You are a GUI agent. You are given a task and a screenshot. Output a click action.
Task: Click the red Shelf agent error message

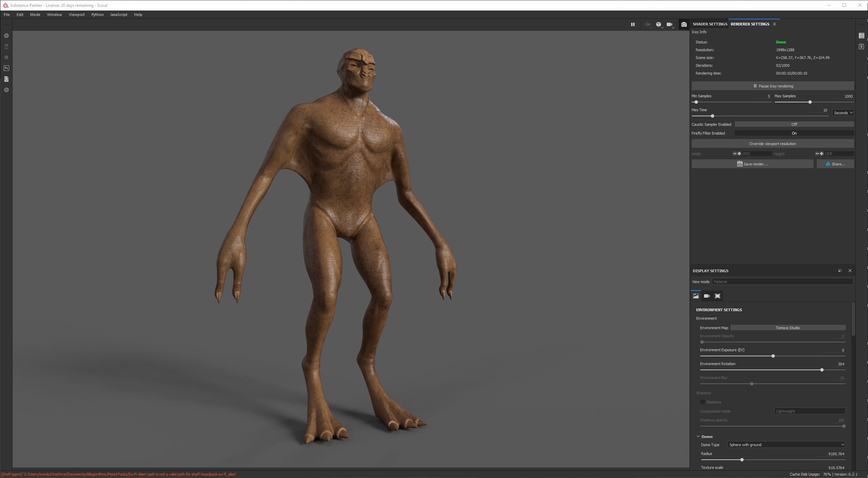[x=119, y=474]
